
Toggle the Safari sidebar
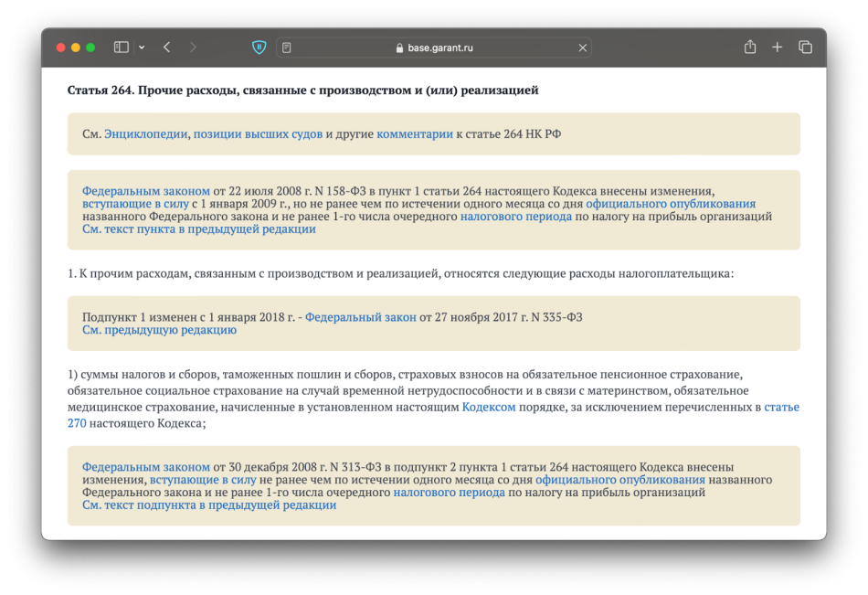(121, 48)
